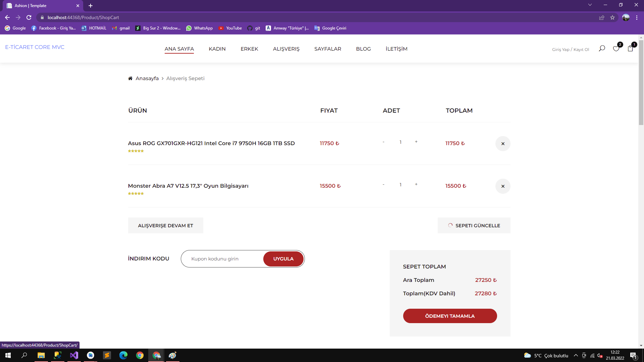Click ÖDEMEYI TAMAMLA to checkout

450,316
